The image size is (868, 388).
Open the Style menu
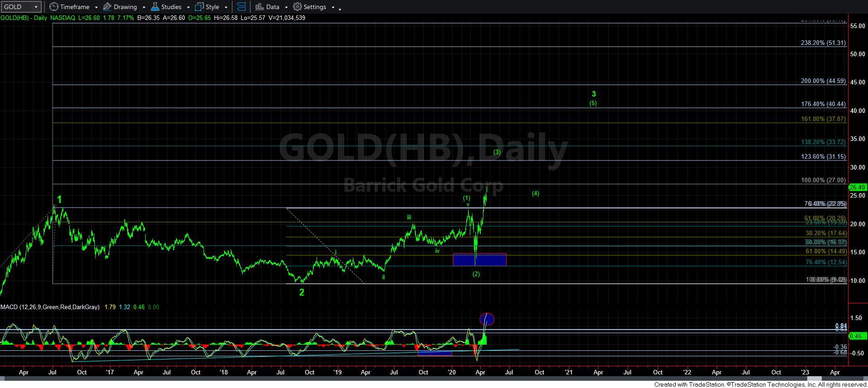[x=211, y=7]
